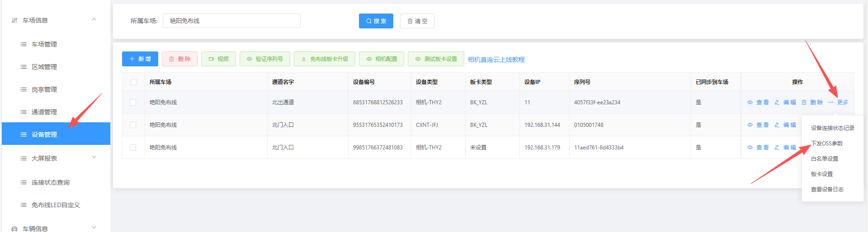The image size is (868, 232).
Task: Click the 视频 button
Action: (x=218, y=59)
